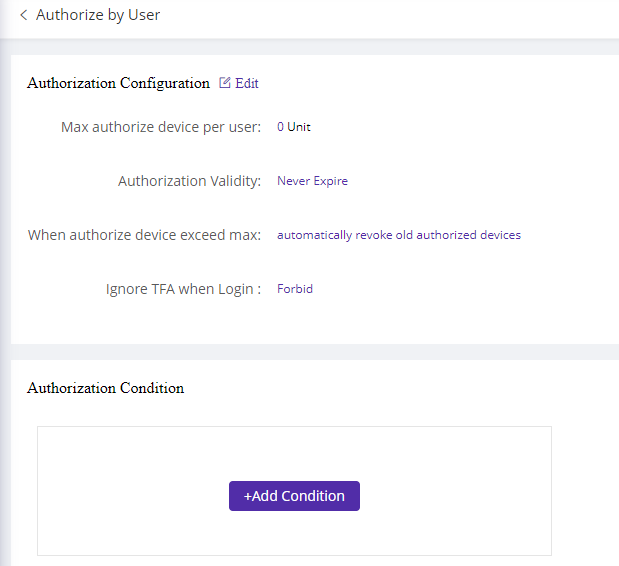Click the 0 Unit device limit value
The image size is (619, 566).
pyautogui.click(x=294, y=127)
